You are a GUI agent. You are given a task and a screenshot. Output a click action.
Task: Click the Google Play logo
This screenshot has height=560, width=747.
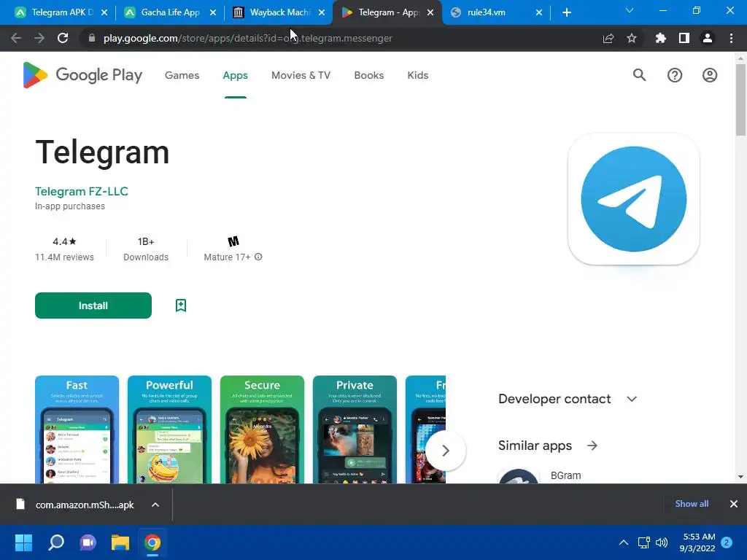click(82, 75)
